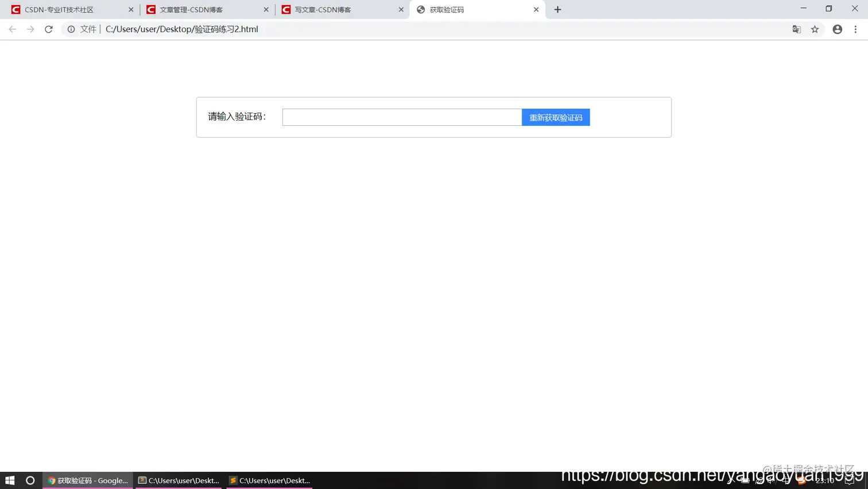This screenshot has width=868, height=489.
Task: Bookmark the page via the star icon
Action: tap(815, 29)
